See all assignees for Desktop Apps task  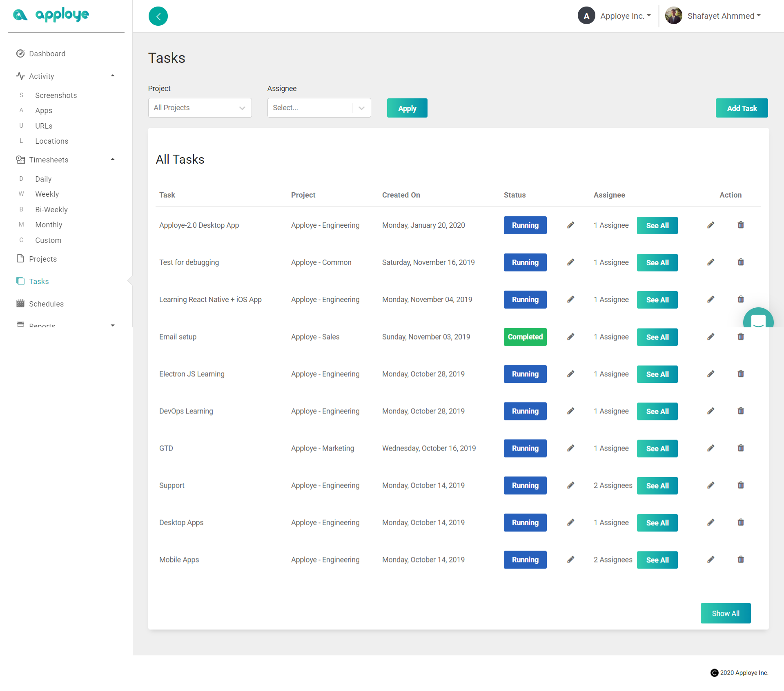pyautogui.click(x=657, y=523)
